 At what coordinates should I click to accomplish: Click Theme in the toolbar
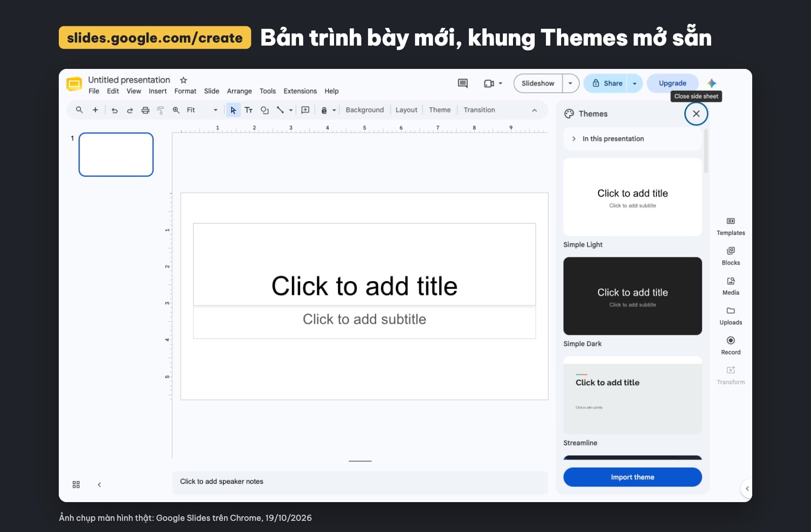coord(439,110)
